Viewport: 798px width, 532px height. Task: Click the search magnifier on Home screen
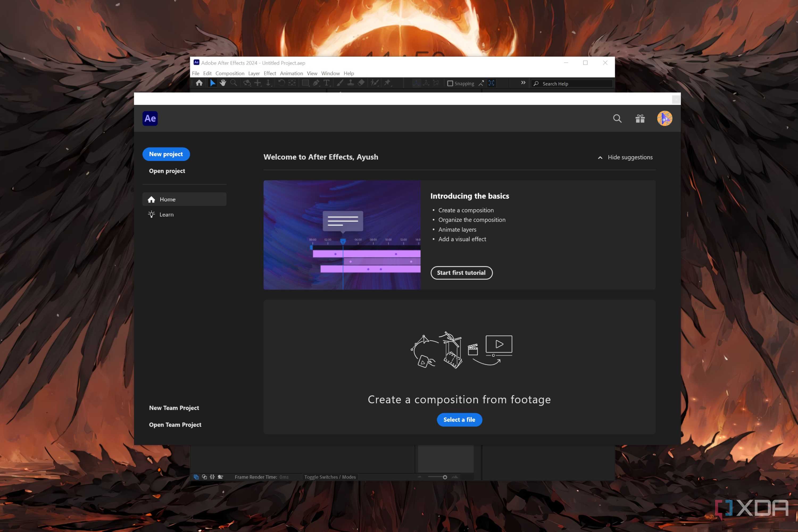coord(617,118)
